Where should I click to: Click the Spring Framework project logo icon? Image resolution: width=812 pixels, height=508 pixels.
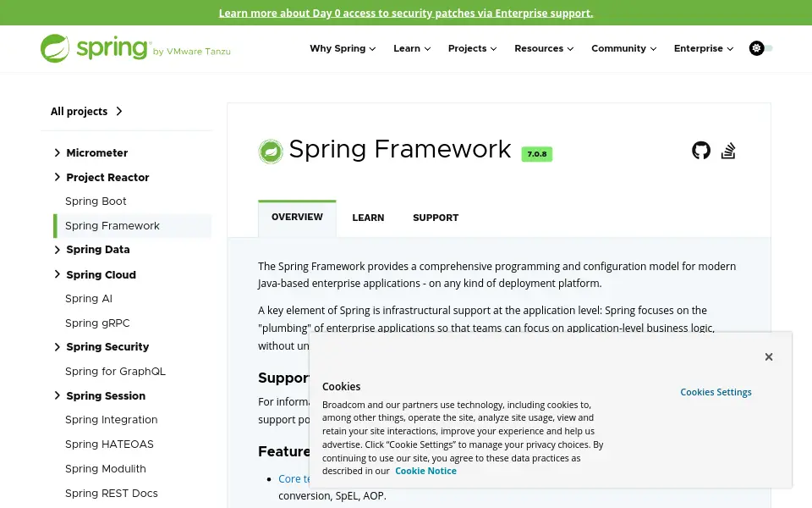point(271,152)
